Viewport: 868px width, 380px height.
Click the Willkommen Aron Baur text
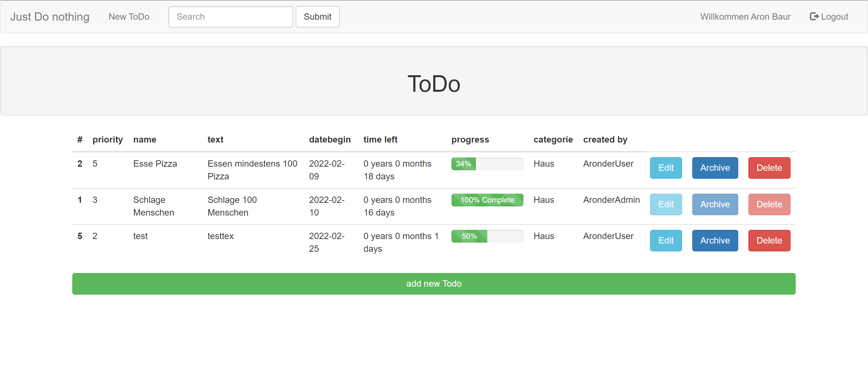pos(745,17)
